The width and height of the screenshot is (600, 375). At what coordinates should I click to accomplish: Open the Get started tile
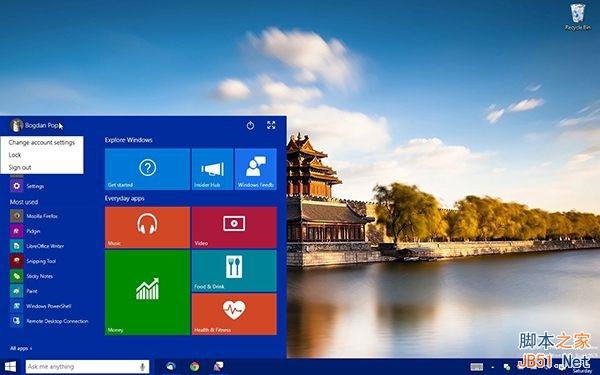click(x=147, y=169)
